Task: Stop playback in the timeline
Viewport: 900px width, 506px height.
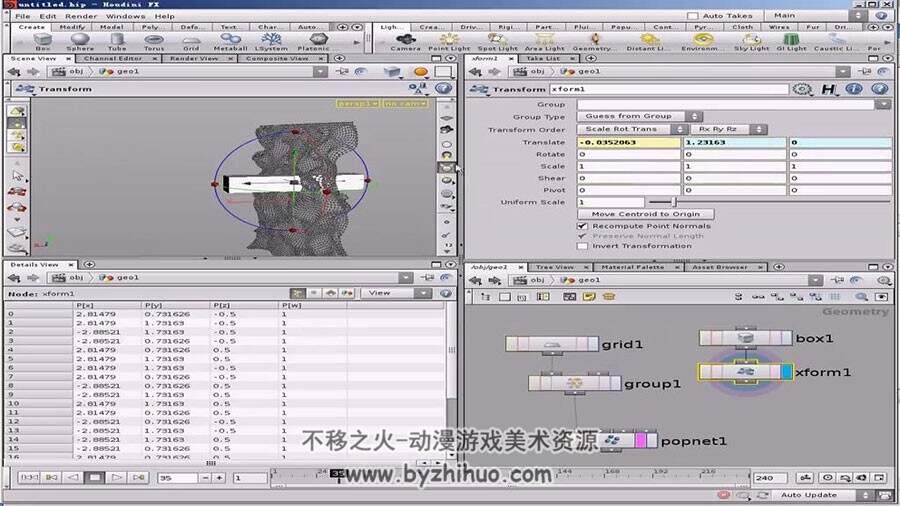Action: click(95, 477)
